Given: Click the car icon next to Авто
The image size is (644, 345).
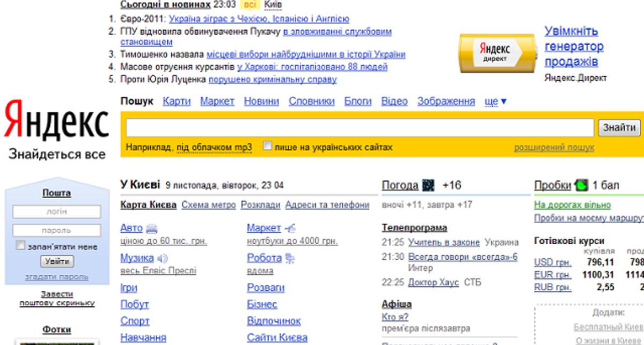Looking at the screenshot, I should click(x=152, y=229).
